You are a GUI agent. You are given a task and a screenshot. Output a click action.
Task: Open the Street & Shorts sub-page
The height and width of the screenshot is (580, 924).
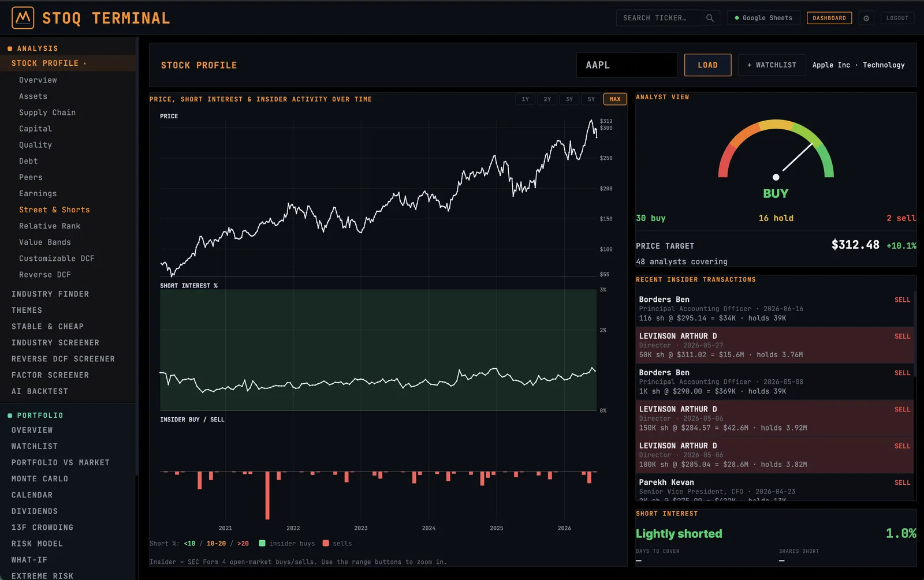point(54,210)
